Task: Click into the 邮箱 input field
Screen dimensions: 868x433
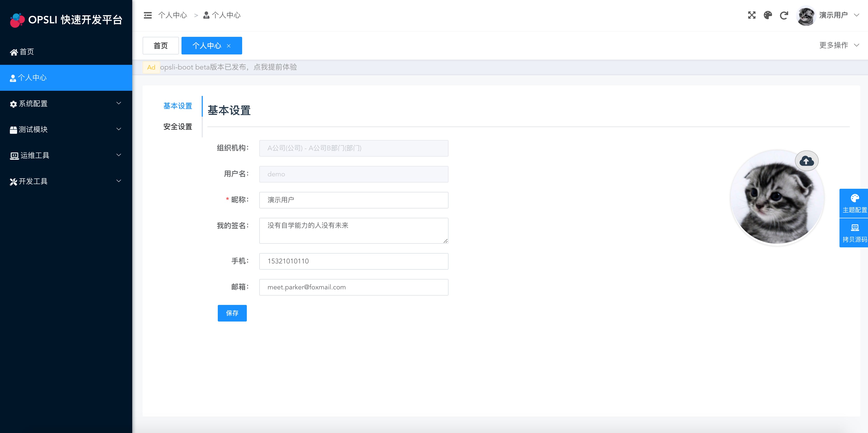Action: [x=353, y=287]
